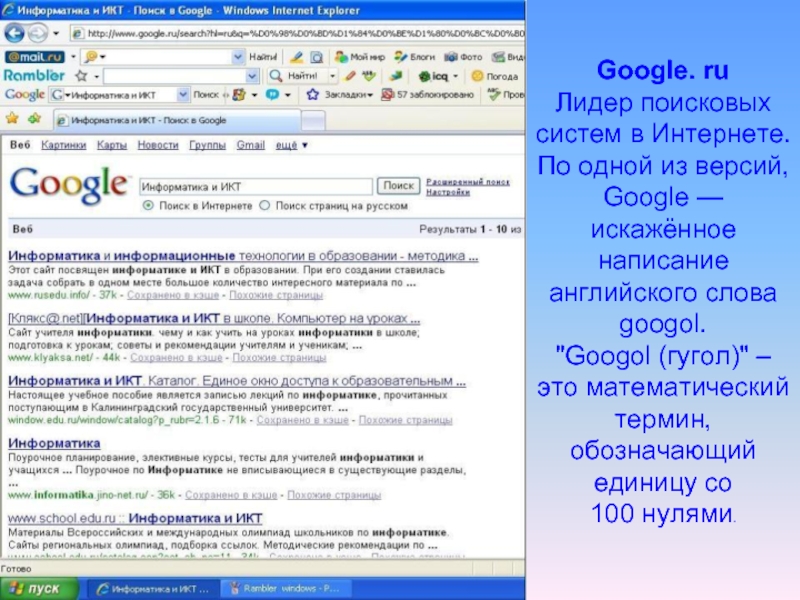
Task: Click the blue speech bubble toolbar icon
Action: 272,94
